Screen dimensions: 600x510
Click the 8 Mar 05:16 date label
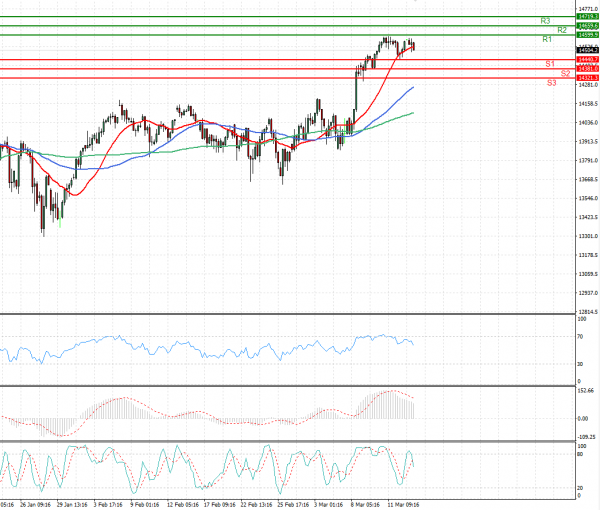pos(365,505)
